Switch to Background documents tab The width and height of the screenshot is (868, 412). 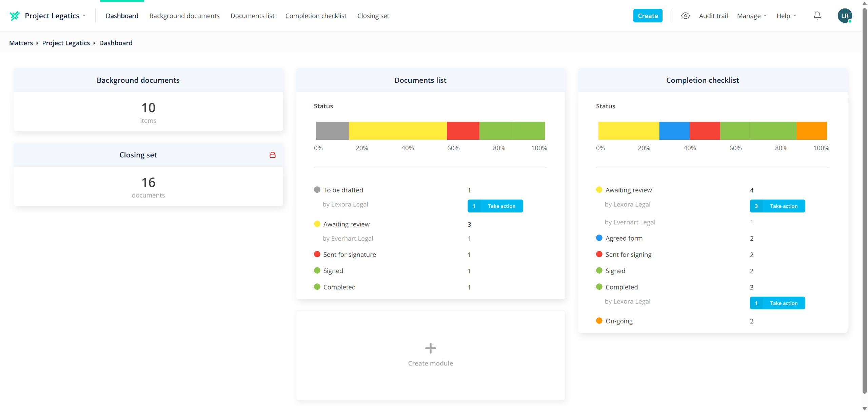coord(184,16)
